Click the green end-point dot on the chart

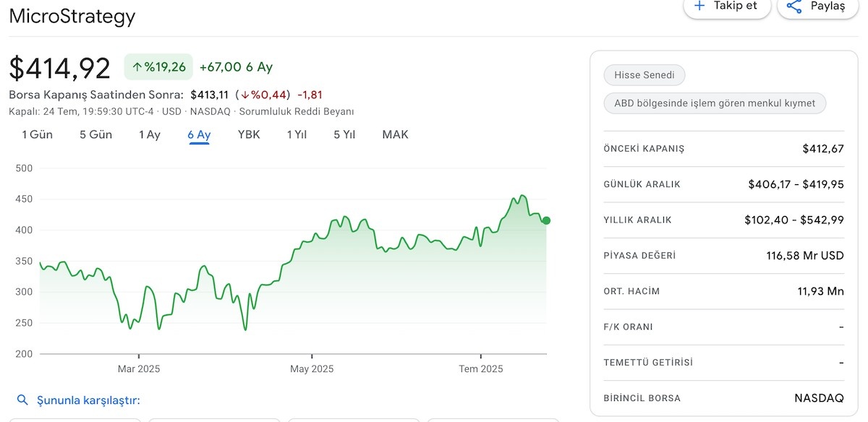pyautogui.click(x=546, y=220)
